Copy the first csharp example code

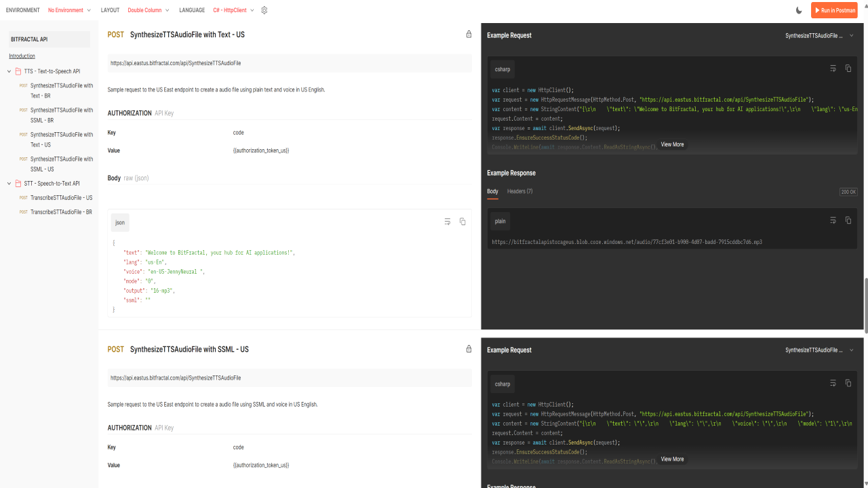(x=848, y=68)
